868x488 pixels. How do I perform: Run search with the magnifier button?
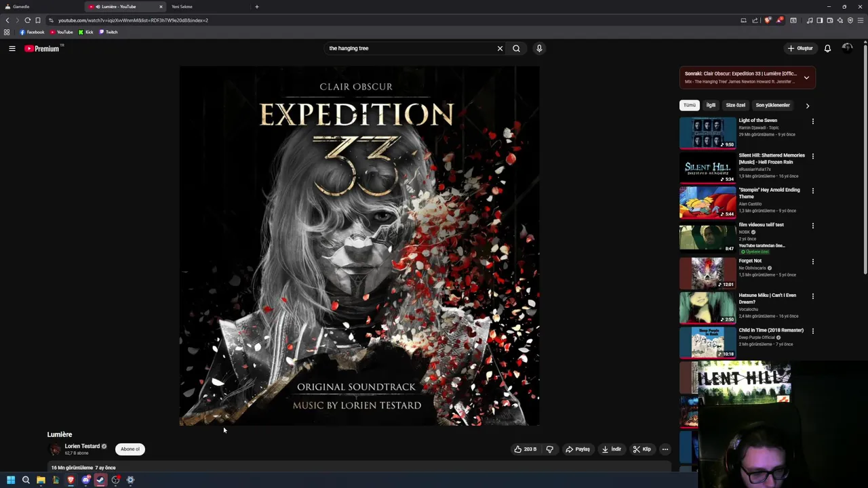point(516,48)
